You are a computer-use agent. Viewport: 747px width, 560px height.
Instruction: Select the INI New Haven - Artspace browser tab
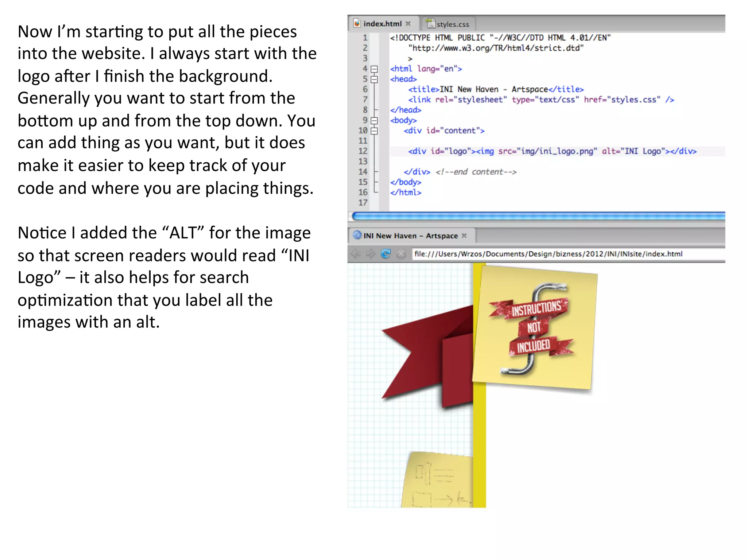[412, 236]
